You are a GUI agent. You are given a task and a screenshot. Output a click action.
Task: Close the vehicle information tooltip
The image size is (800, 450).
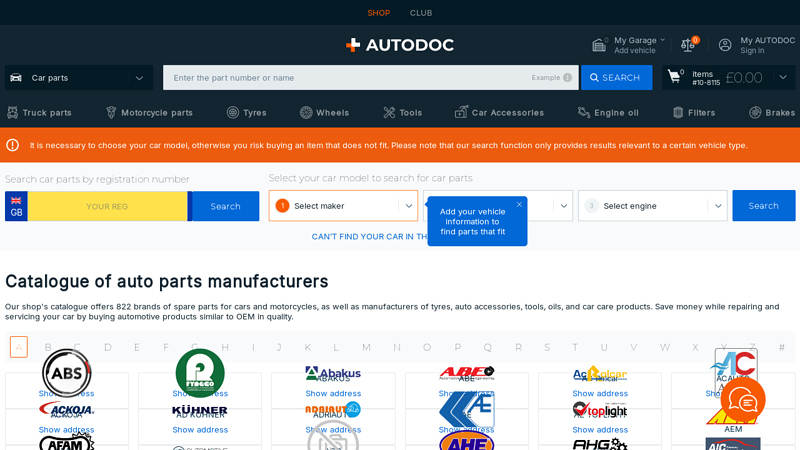click(x=519, y=205)
